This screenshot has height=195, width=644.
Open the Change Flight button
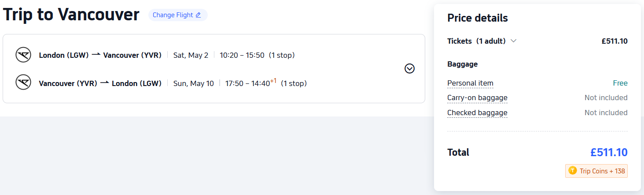pyautogui.click(x=177, y=15)
